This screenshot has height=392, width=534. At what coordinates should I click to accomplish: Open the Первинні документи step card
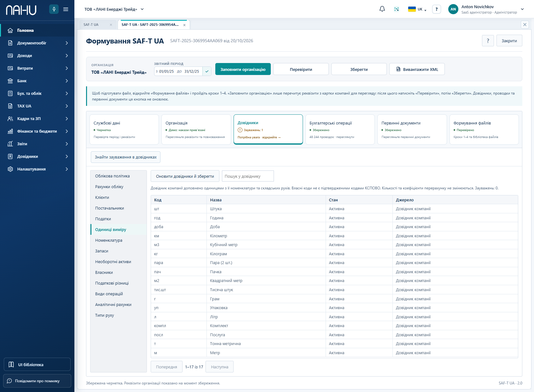click(x=412, y=130)
